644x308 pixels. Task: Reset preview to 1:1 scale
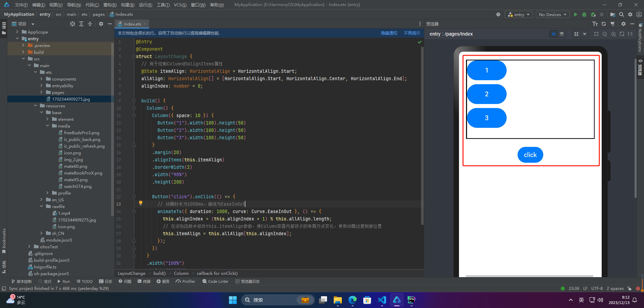pyautogui.click(x=630, y=34)
